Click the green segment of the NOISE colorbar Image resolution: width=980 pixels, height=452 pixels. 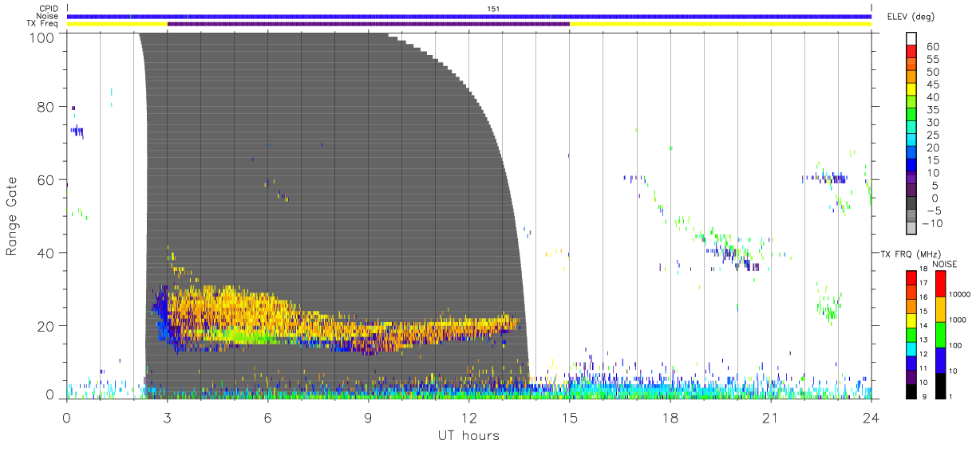[940, 335]
